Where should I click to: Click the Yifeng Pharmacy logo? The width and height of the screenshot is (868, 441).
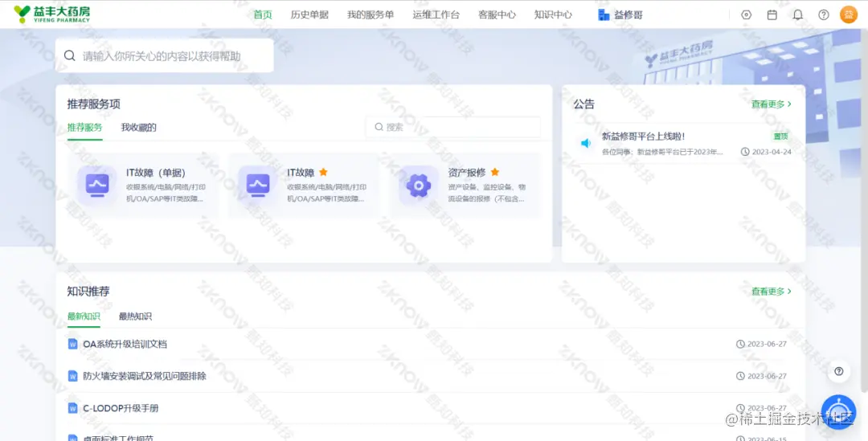pos(51,14)
